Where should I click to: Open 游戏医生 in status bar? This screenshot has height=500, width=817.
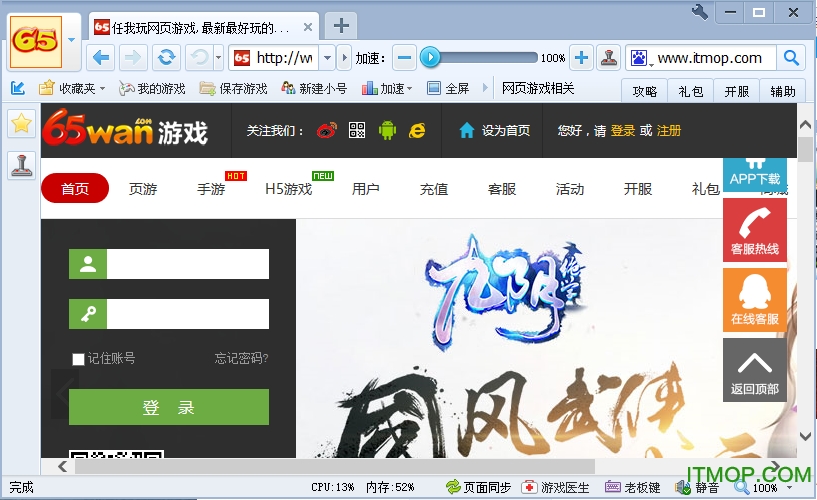coord(555,488)
